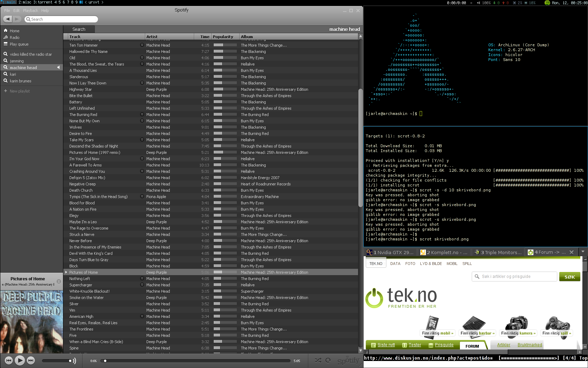This screenshot has height=368, width=588.
Task: Go forward with Spotify's forward arrow
Action: 17,19
